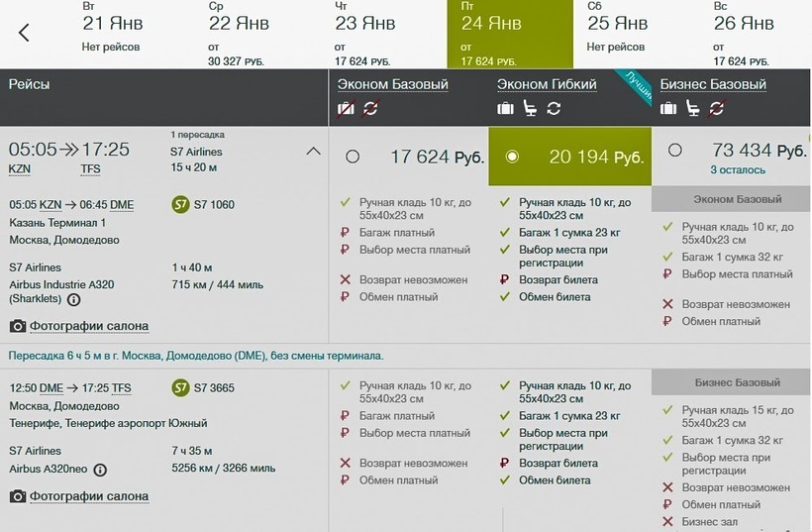Click 'Тенерифе, Тенерифе аэропорт Южный' text

108,423
